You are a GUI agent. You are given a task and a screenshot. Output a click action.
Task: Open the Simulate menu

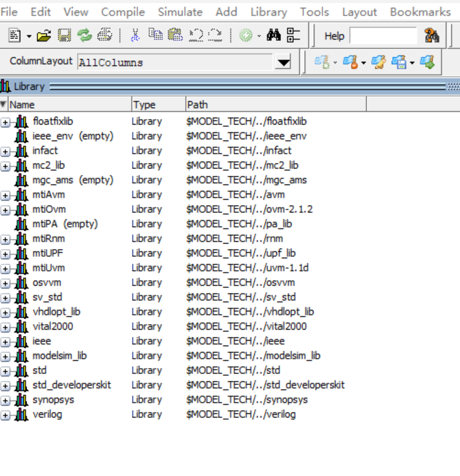point(180,12)
